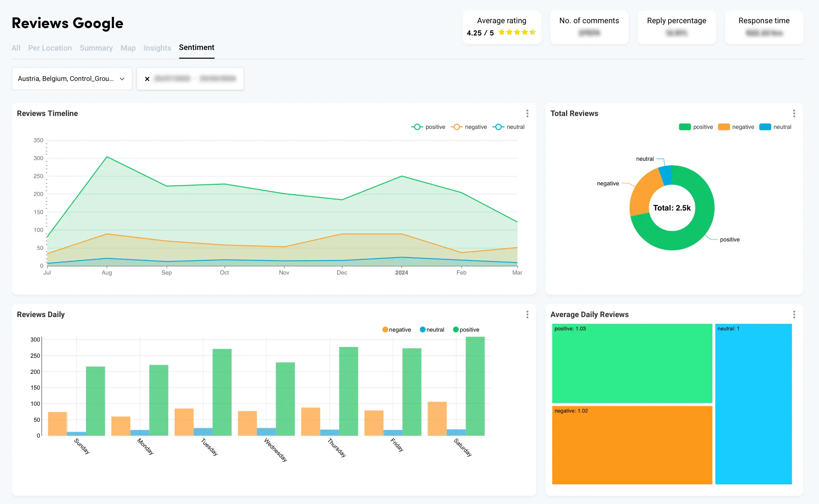Click Thursday's green positive bar

coord(349,391)
